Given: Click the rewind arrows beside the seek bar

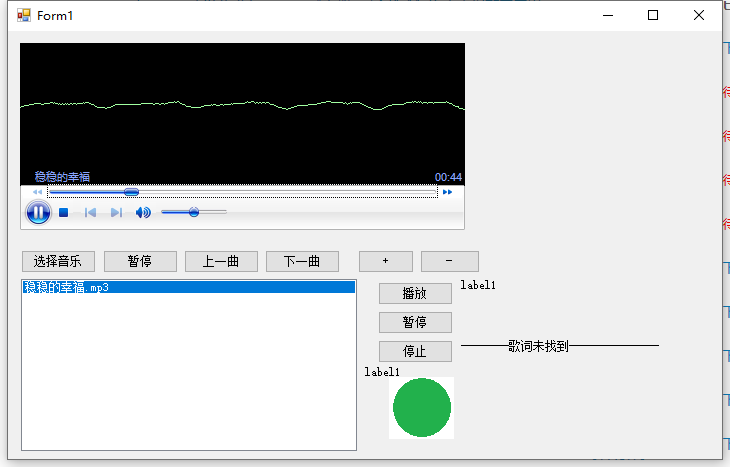Looking at the screenshot, I should (x=37, y=192).
